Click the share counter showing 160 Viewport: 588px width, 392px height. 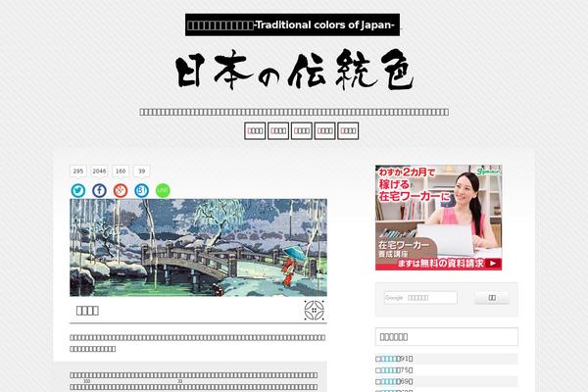121,171
